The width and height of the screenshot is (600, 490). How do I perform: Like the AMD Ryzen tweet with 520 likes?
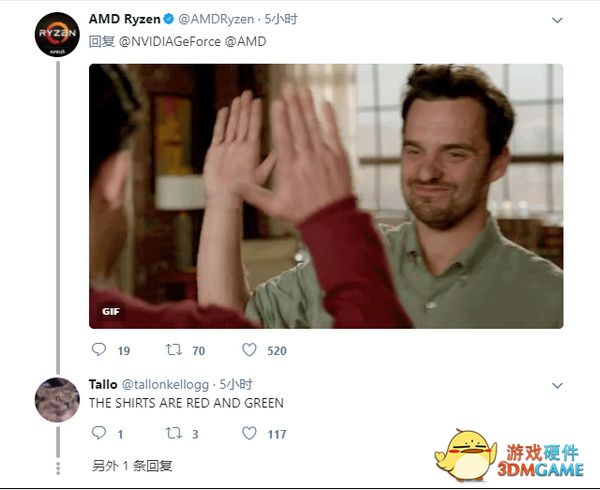click(x=249, y=350)
